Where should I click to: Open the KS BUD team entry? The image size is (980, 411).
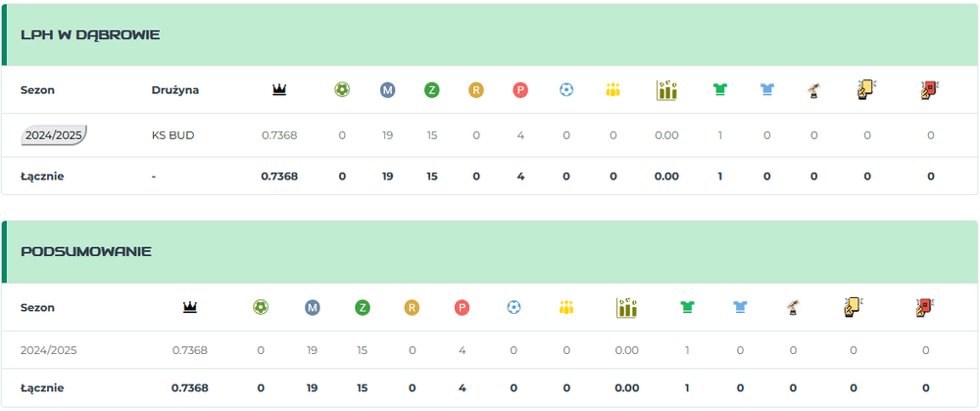click(x=172, y=135)
